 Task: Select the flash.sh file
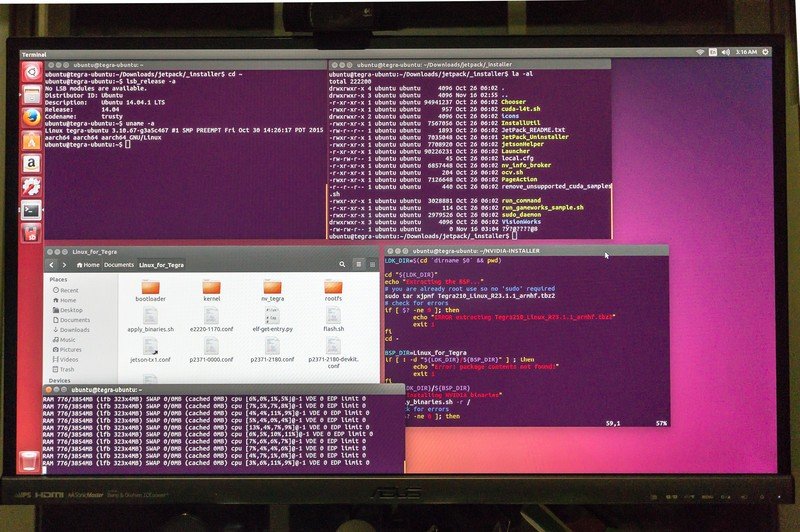333,320
